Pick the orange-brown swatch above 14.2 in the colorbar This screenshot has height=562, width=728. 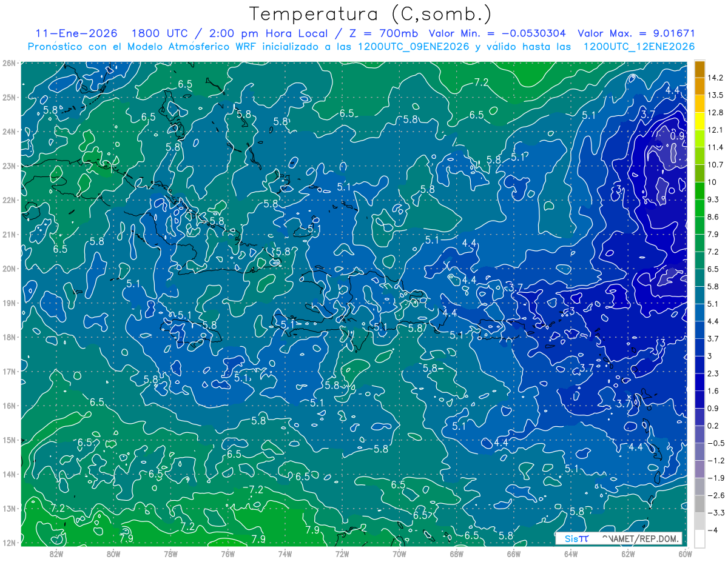[699, 69]
